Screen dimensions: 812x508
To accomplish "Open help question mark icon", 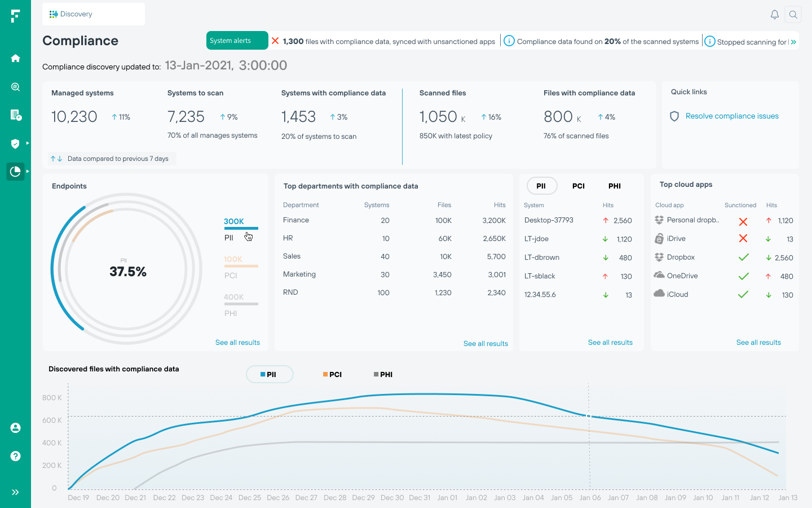I will (x=15, y=456).
